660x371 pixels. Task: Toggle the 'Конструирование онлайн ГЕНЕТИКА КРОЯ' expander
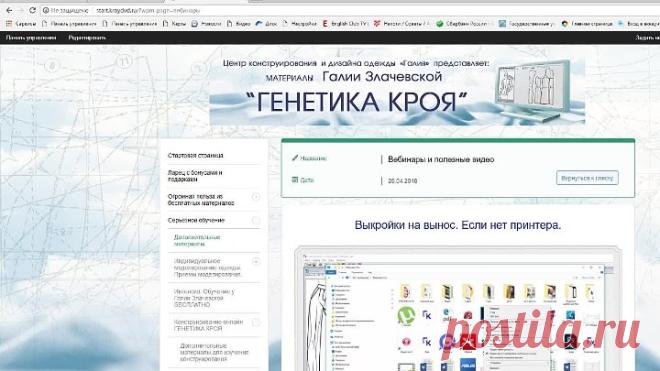pos(255,323)
